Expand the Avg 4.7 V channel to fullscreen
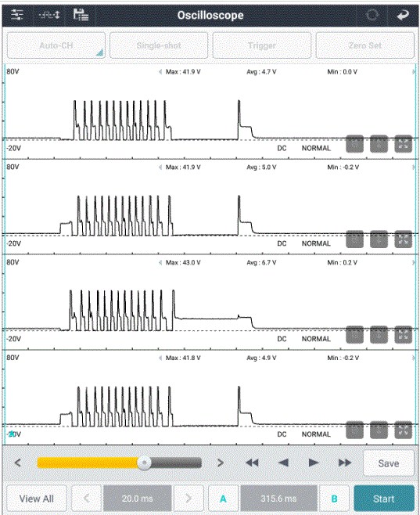This screenshot has width=420, height=515. coord(403,144)
